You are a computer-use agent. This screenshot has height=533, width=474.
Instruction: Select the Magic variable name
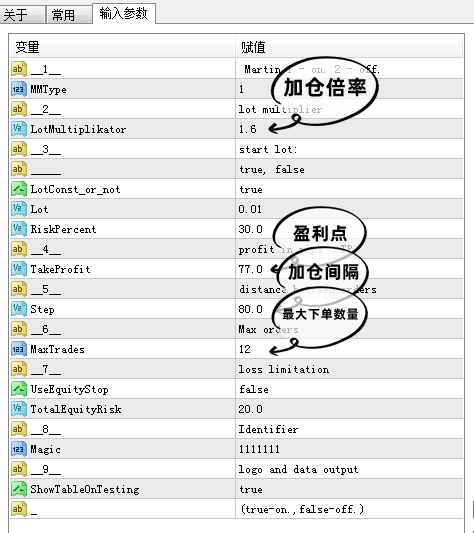[x=45, y=449]
